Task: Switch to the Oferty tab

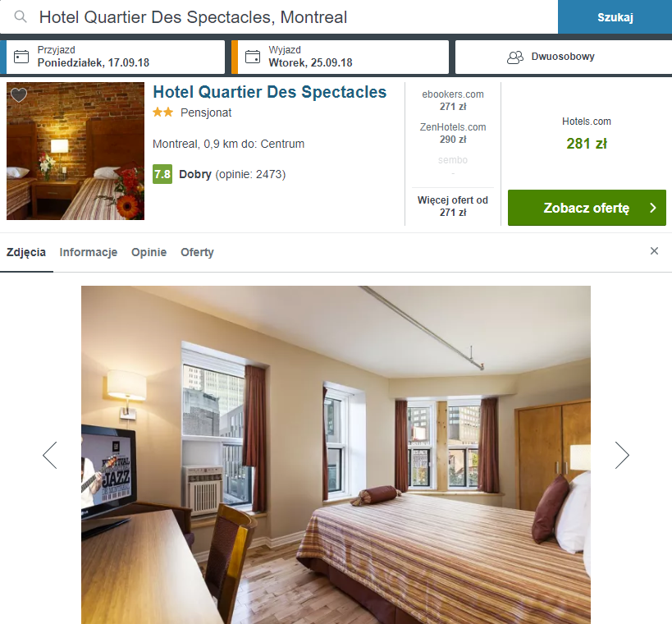Action: coord(197,252)
